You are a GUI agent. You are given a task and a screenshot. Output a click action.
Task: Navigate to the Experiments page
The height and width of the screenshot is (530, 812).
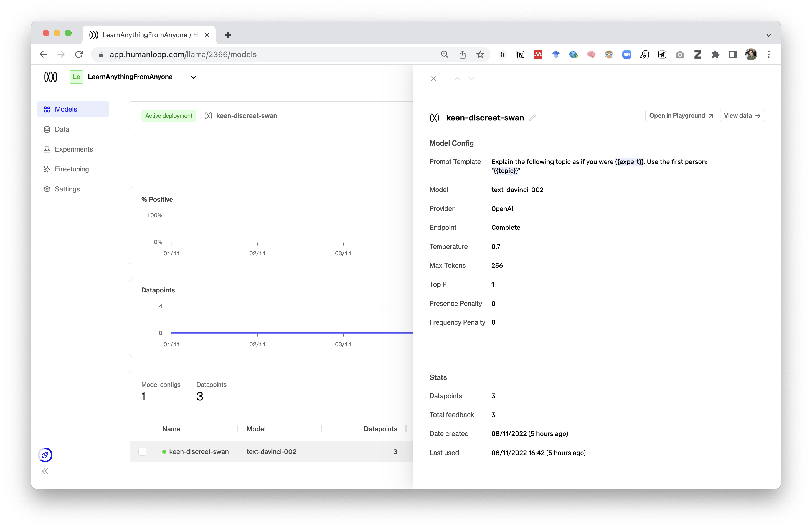tap(73, 149)
